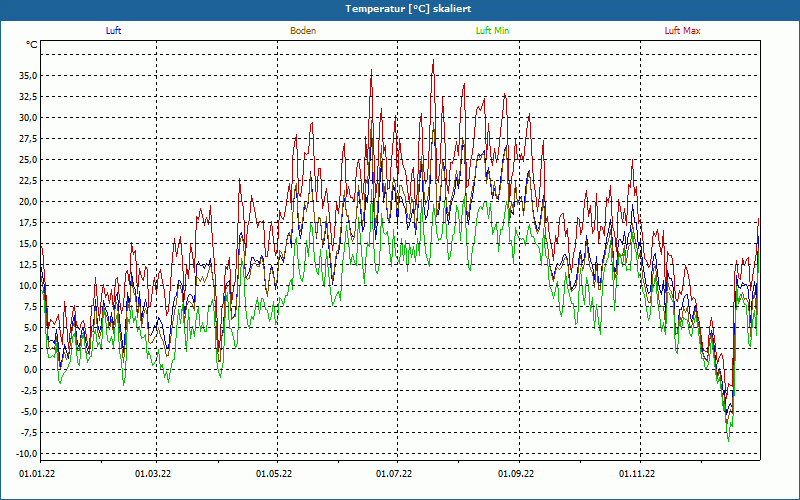The height and width of the screenshot is (500, 800).
Task: Click the 32,5 y-axis value
Action: (27, 96)
